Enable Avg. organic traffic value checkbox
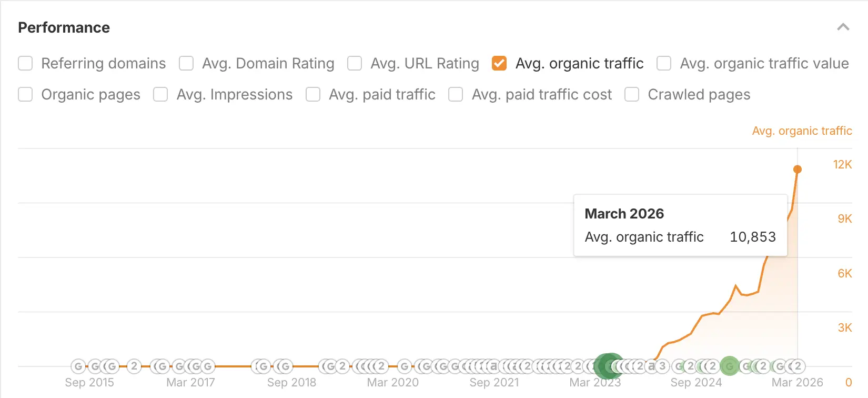868x398 pixels. coord(664,64)
